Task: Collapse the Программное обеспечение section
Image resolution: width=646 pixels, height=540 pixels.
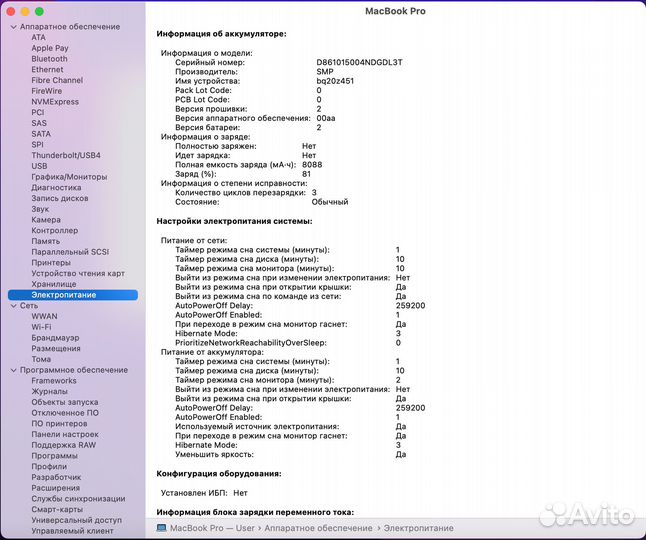Action: click(13, 370)
